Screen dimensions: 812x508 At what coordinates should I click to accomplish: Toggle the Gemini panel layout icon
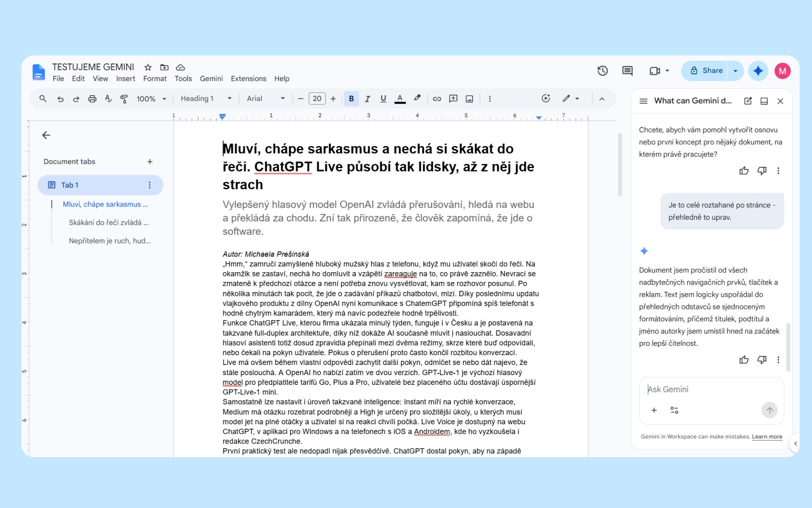pyautogui.click(x=764, y=101)
